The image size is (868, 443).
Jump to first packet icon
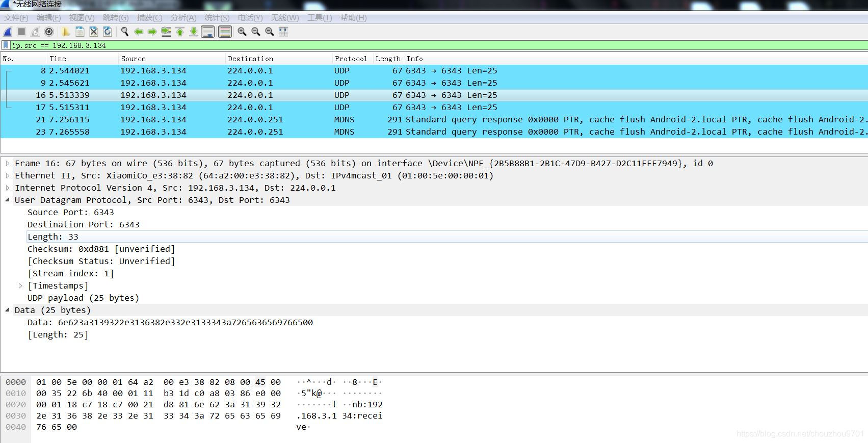(180, 32)
